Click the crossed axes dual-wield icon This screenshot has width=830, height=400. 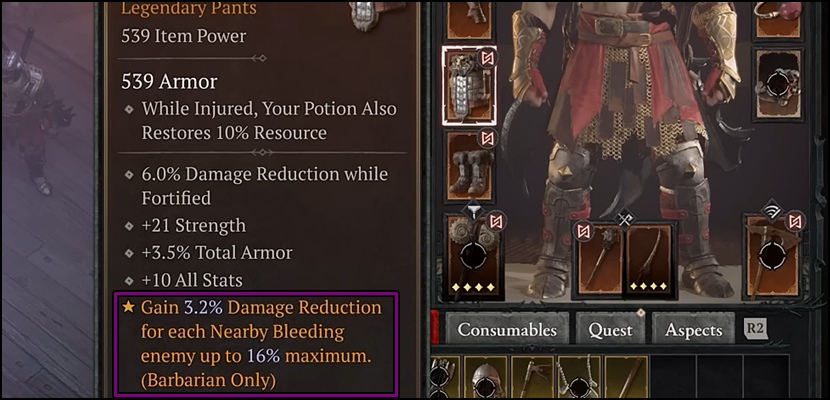(x=625, y=219)
